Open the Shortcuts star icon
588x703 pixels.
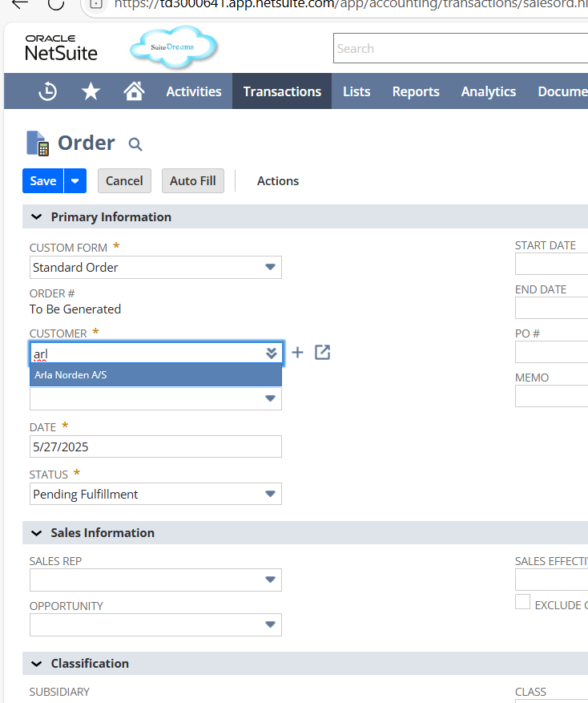[x=91, y=91]
